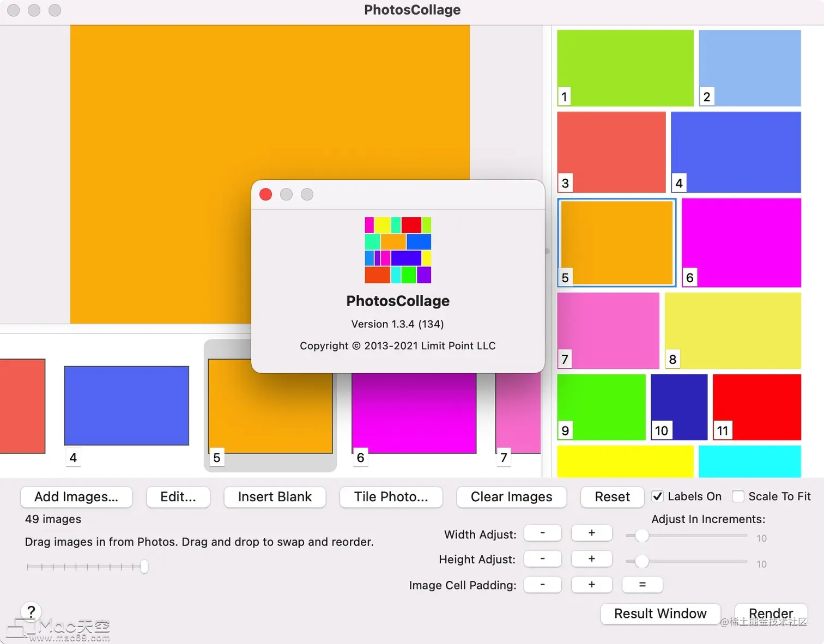Decrease Image Cell Padding with minus
This screenshot has height=644, width=824.
(x=543, y=584)
